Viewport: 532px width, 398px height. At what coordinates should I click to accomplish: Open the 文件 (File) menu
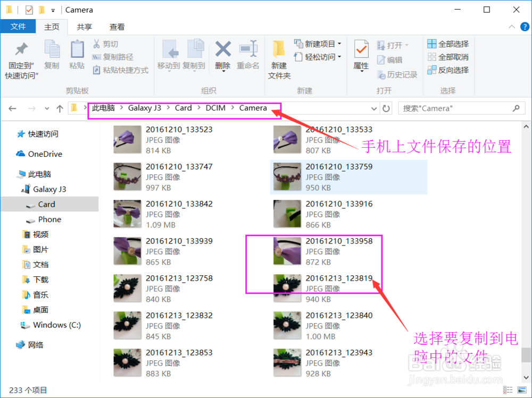(19, 27)
